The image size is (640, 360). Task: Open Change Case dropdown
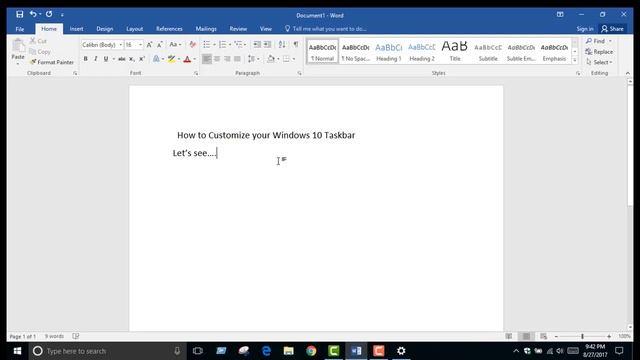pyautogui.click(x=175, y=44)
